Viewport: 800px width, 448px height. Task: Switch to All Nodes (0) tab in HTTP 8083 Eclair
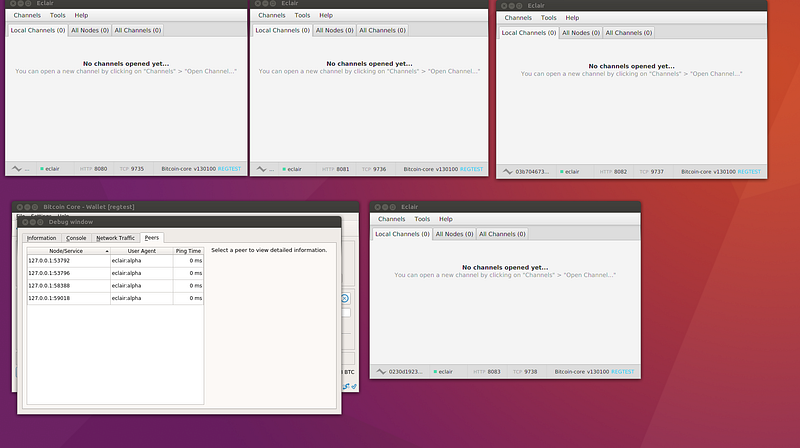pyautogui.click(x=454, y=234)
